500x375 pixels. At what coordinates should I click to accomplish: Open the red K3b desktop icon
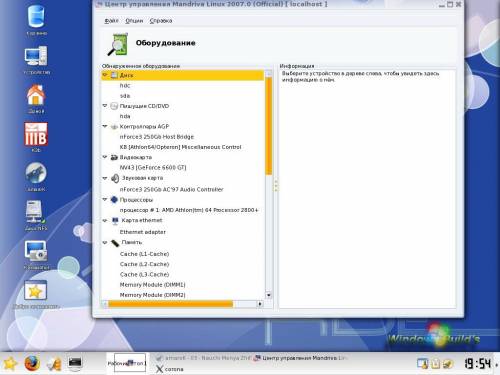36,134
